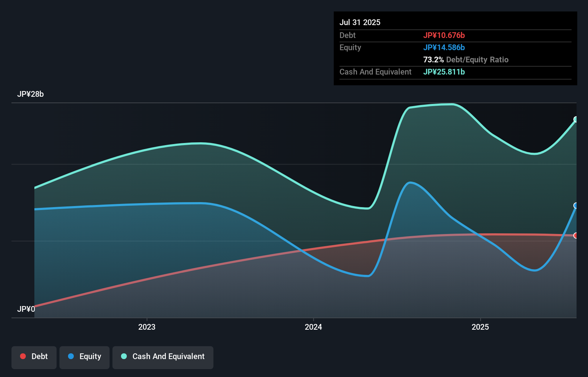The height and width of the screenshot is (377, 588).
Task: Select the Equity endpoint marker on the chart
Action: [x=576, y=205]
